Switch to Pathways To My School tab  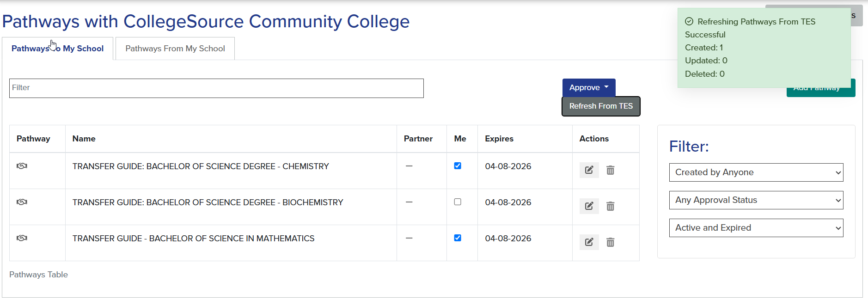[x=57, y=49]
